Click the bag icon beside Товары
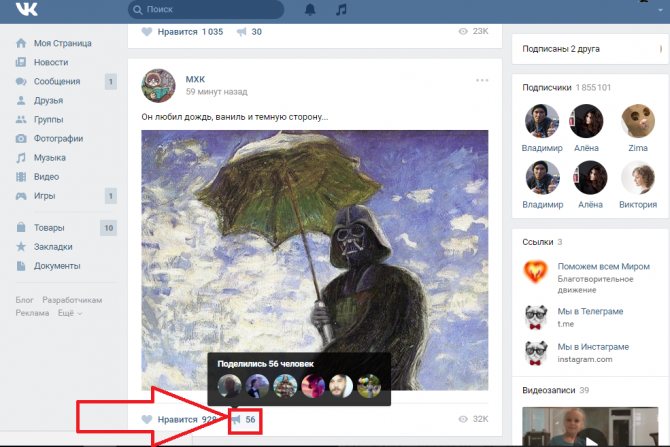The image size is (670, 447). coord(21,227)
